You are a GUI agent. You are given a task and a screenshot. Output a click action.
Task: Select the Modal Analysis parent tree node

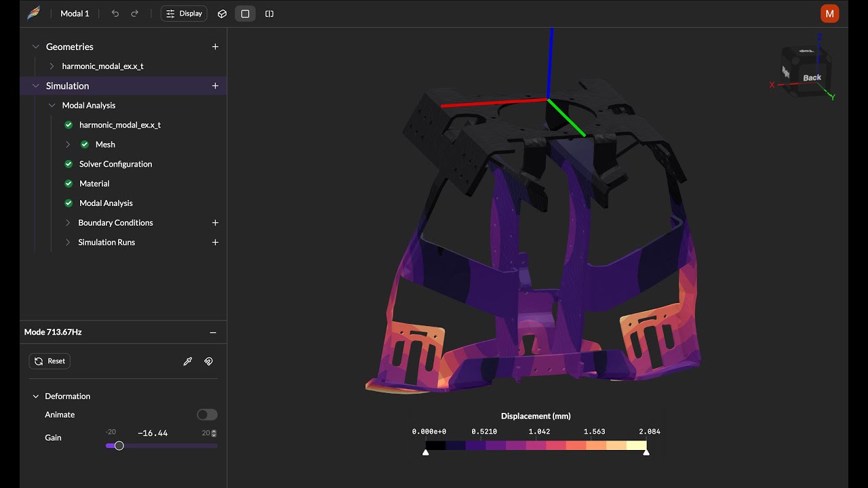pyautogui.click(x=89, y=106)
